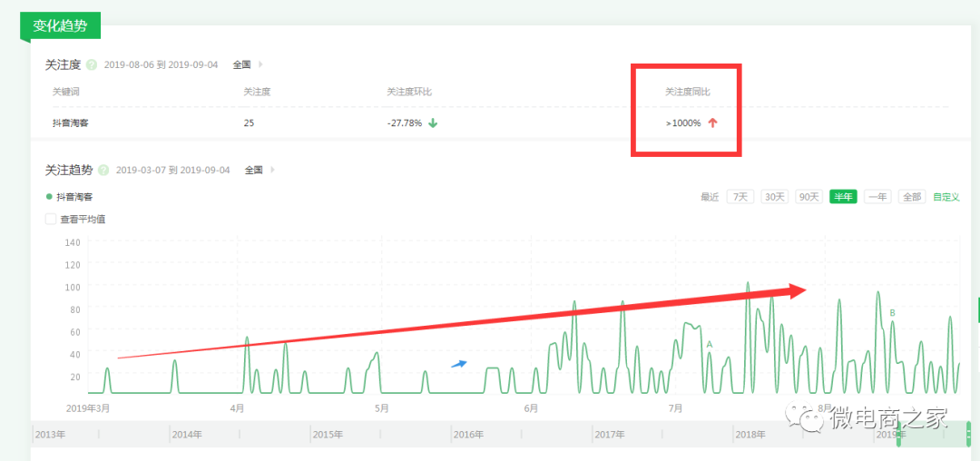Click the 抖音淘客 keyword table cell
Image resolution: width=980 pixels, height=461 pixels.
71,123
